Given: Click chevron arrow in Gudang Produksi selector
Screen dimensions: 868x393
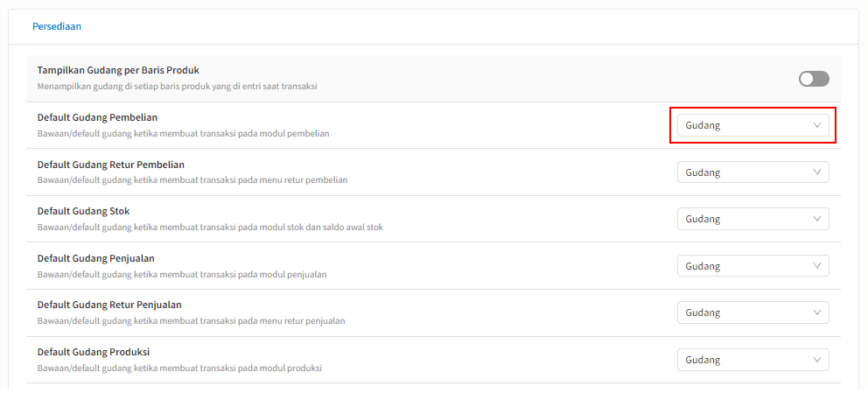Looking at the screenshot, I should [817, 359].
